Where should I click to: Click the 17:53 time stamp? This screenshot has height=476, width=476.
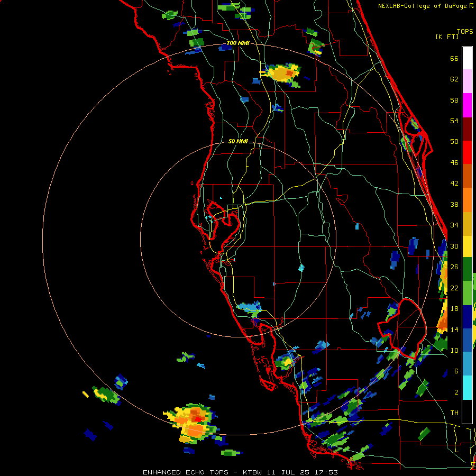(x=327, y=472)
